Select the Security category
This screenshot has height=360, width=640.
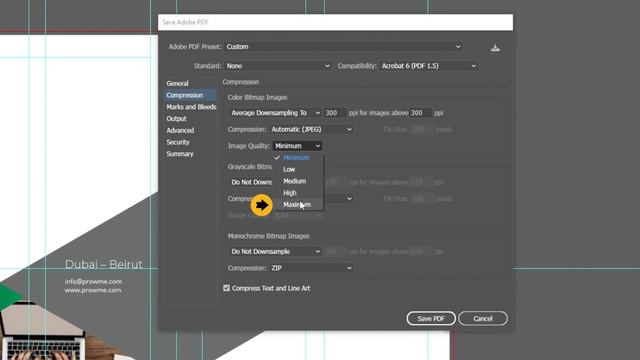point(178,142)
